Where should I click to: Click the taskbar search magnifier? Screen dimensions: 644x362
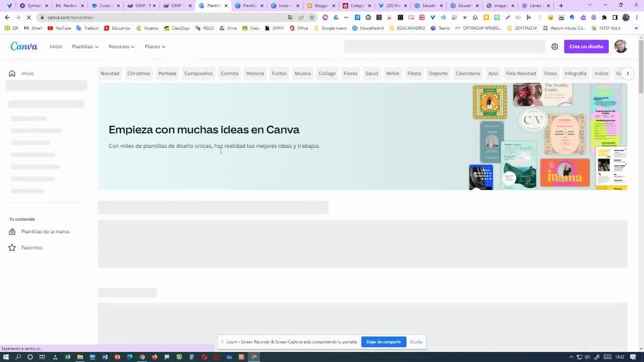[18, 357]
